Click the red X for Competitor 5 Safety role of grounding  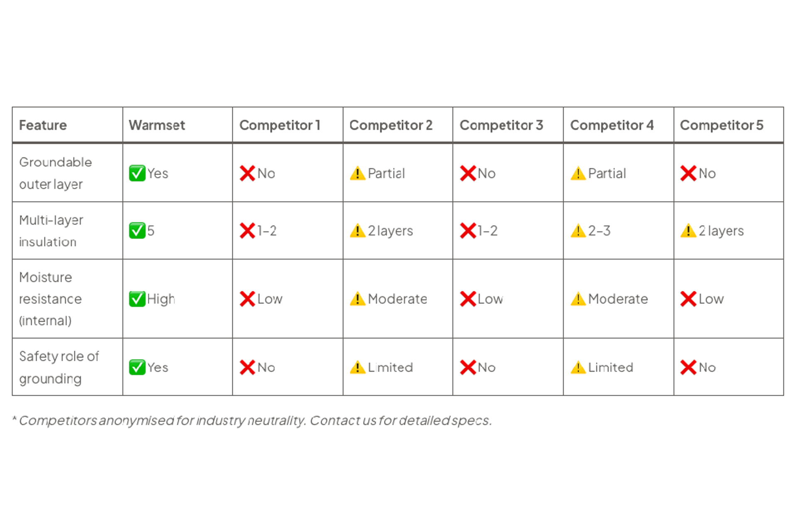coord(688,367)
